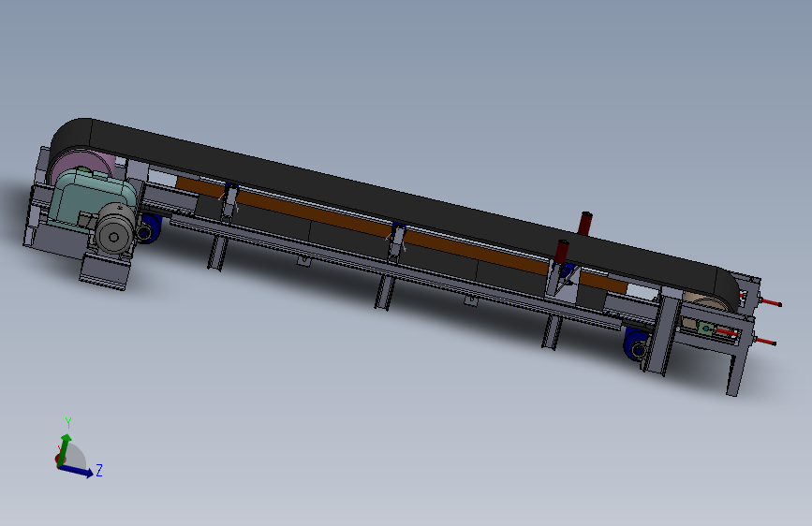
Task: Click the green Y axis arrow of triad
Action: (x=65, y=449)
